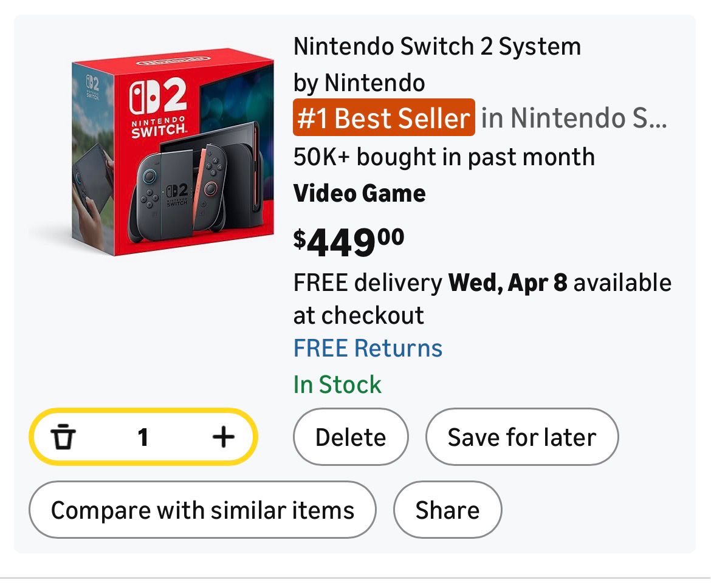The image size is (711, 588).
Task: Click the green In Stock status
Action: click(x=337, y=385)
